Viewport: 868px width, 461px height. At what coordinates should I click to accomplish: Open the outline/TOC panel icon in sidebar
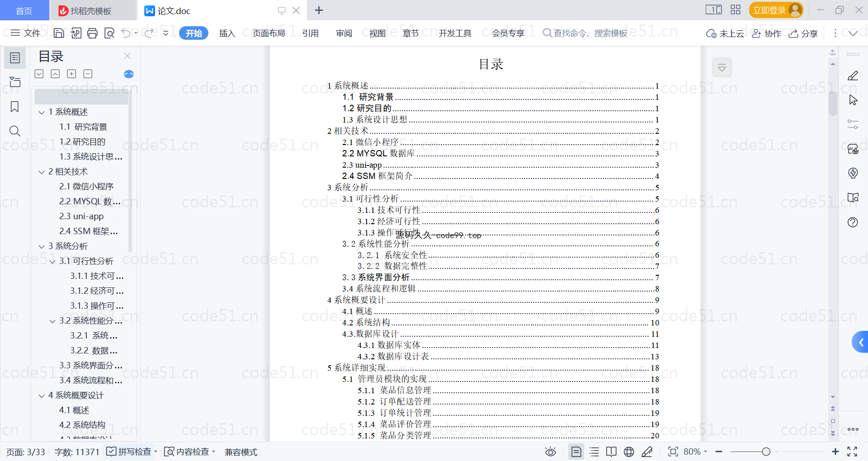[x=15, y=58]
